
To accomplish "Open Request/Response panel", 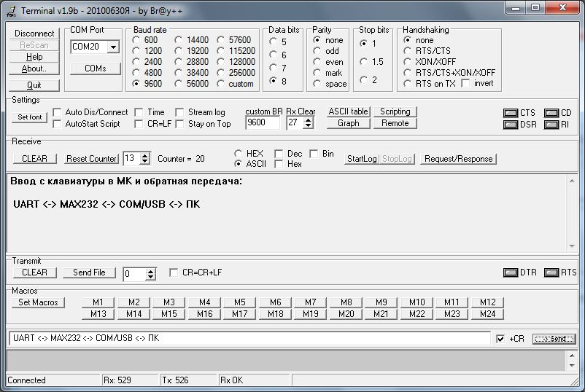I will tap(459, 159).
